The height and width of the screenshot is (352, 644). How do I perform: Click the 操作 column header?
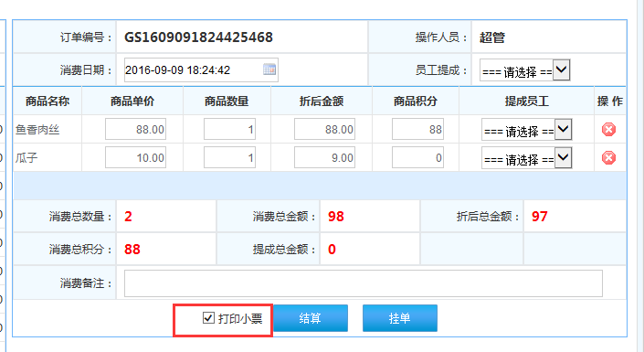click(x=610, y=101)
